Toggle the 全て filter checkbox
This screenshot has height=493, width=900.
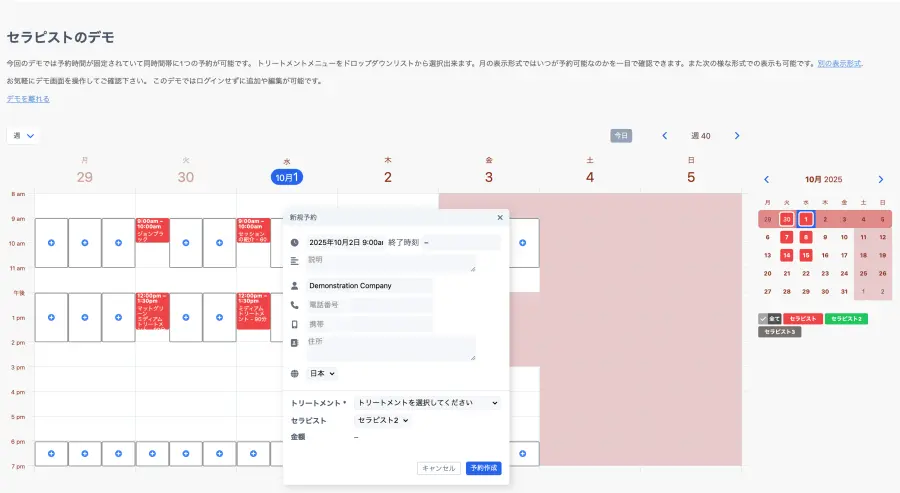point(768,318)
